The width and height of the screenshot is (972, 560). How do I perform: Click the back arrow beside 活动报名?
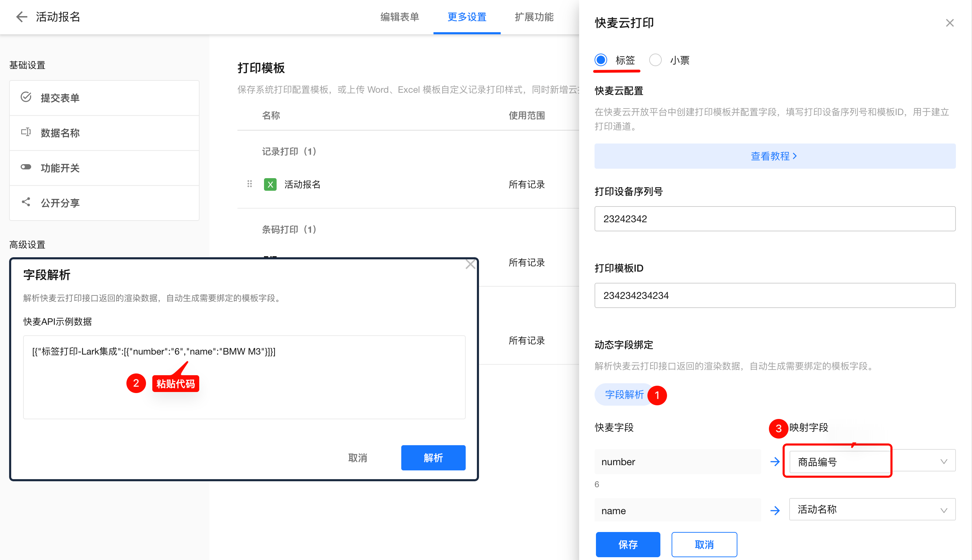(22, 16)
